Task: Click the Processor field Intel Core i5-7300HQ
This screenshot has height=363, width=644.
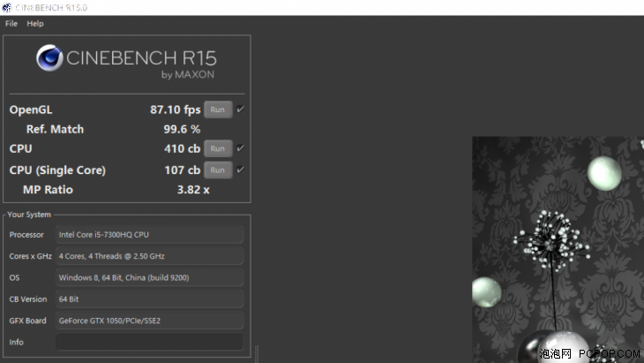Action: point(149,235)
